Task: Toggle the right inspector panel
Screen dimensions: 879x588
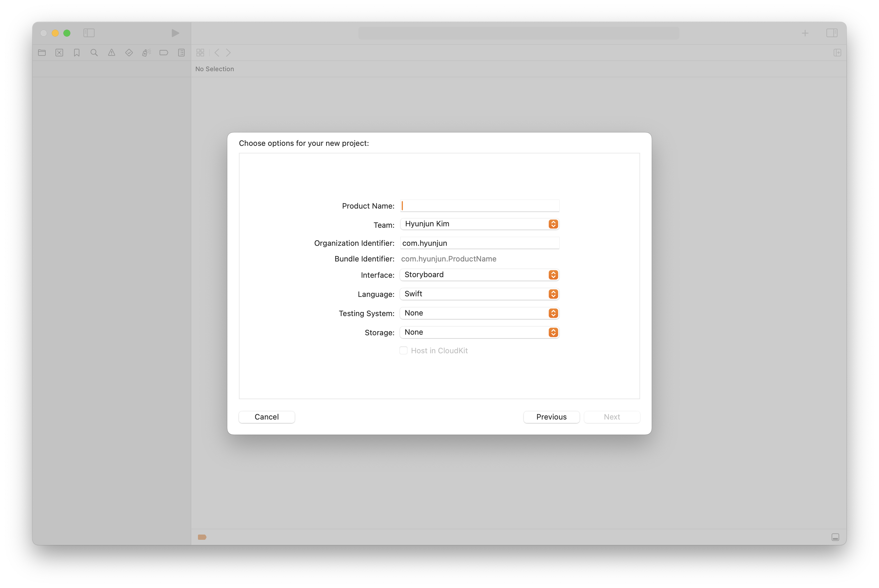Action: click(x=831, y=33)
